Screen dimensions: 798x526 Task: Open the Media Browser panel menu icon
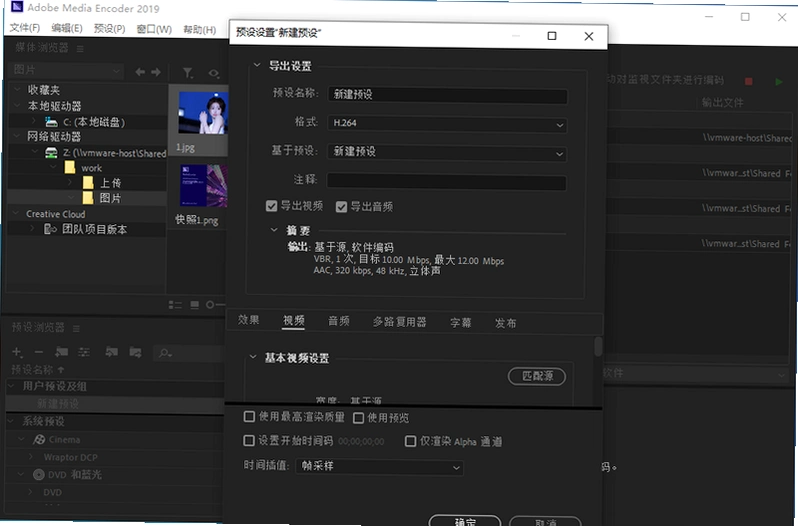click(80, 49)
